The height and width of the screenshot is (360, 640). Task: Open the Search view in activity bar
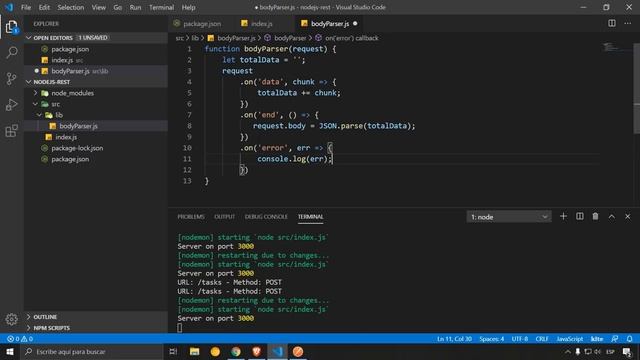click(x=11, y=52)
